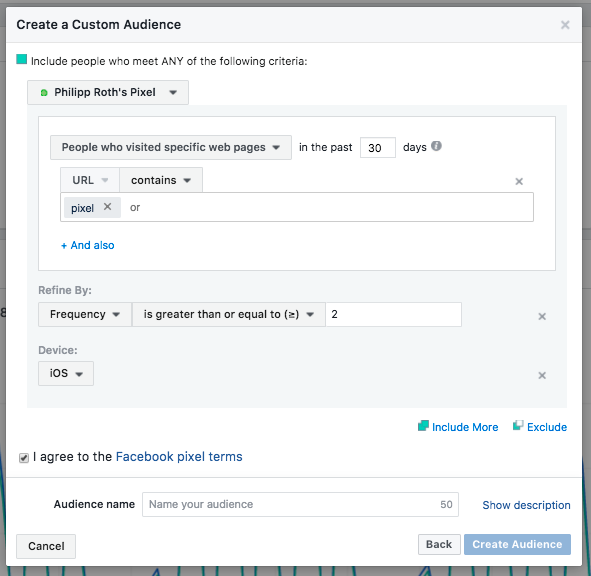Click the teal Include criteria square
This screenshot has height=576, width=591.
pos(21,60)
